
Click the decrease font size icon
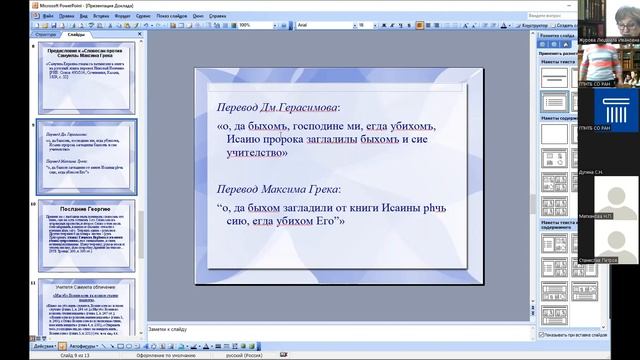474,25
